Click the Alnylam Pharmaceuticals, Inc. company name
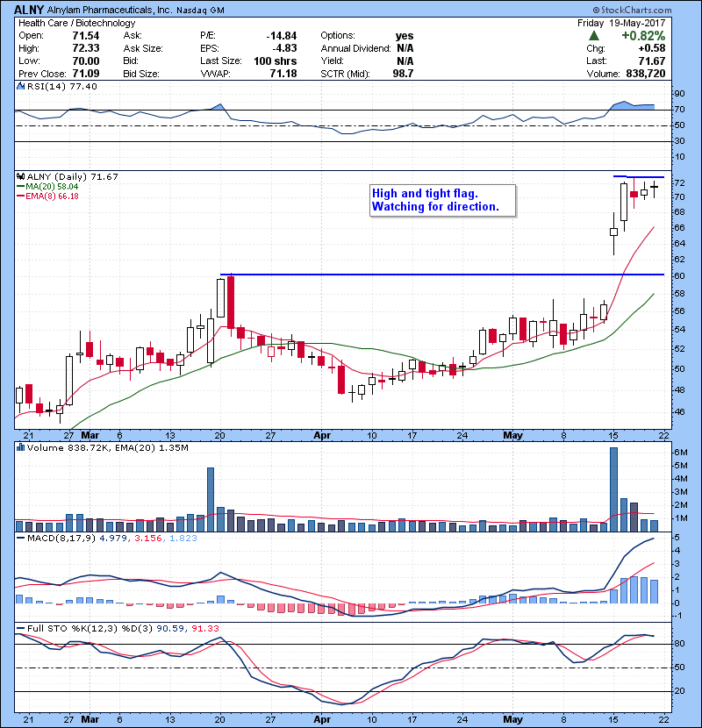 coord(109,10)
